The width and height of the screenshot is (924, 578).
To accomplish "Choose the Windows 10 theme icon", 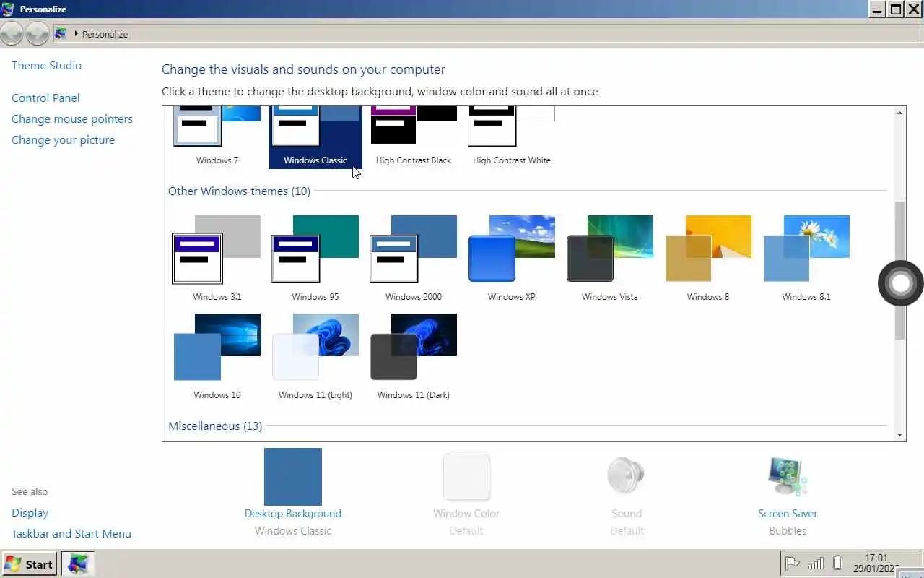I will pos(217,348).
